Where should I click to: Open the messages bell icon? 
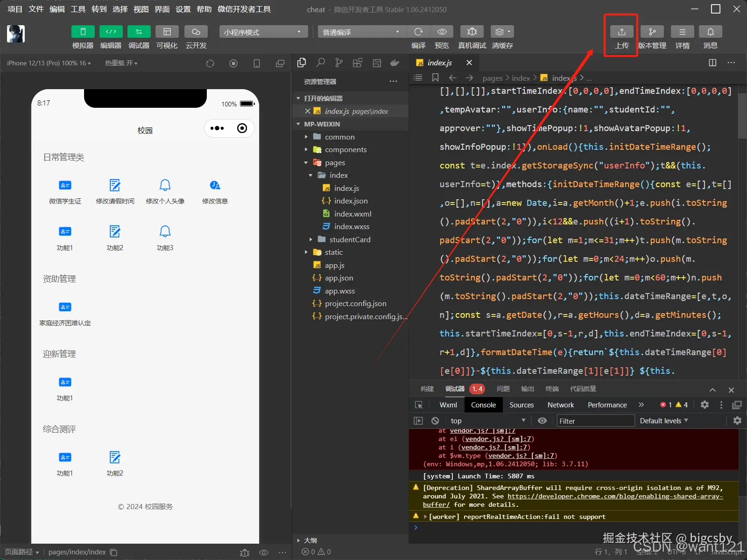click(711, 32)
